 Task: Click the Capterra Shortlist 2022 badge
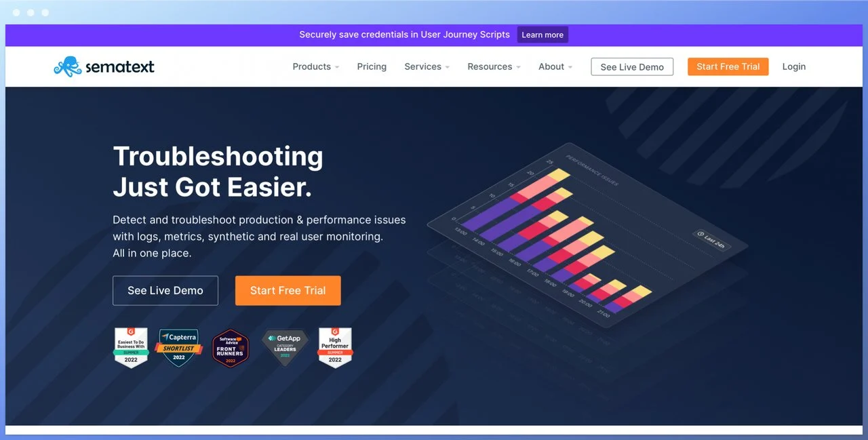(178, 348)
